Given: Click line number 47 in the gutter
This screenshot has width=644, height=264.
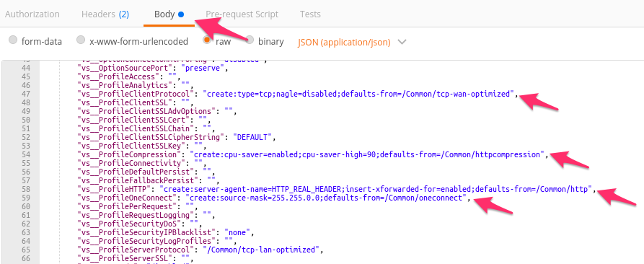Looking at the screenshot, I should [25, 94].
